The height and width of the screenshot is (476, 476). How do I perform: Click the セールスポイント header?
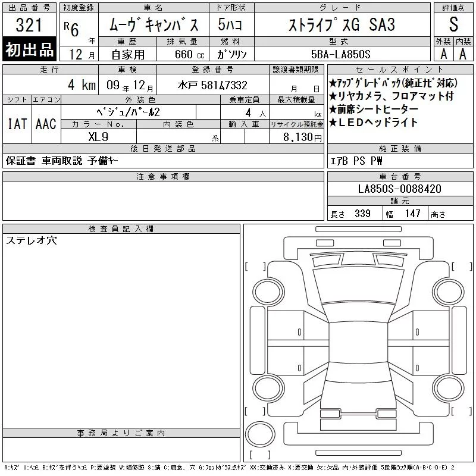click(x=400, y=69)
